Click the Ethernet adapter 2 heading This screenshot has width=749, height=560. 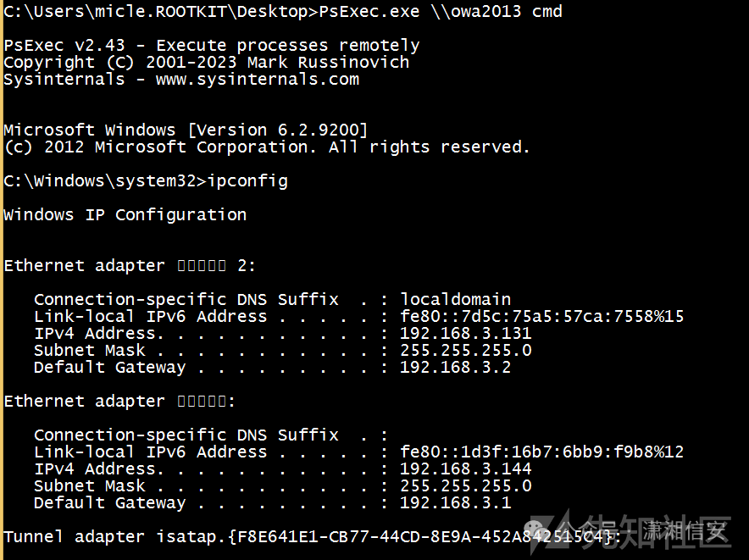pyautogui.click(x=130, y=266)
